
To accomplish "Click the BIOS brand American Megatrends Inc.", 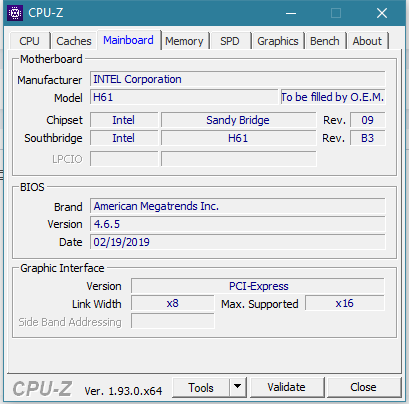I will pos(237,206).
